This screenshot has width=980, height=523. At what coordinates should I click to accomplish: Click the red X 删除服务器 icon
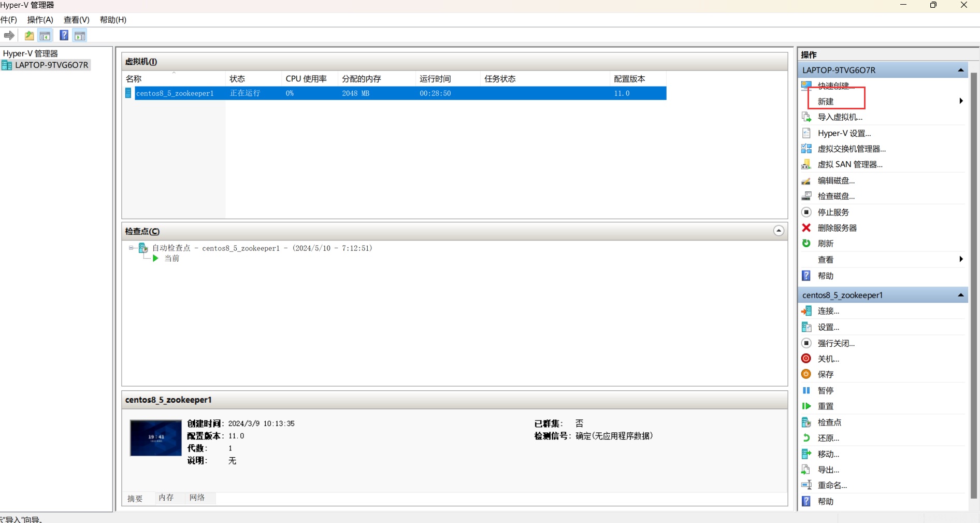point(806,228)
